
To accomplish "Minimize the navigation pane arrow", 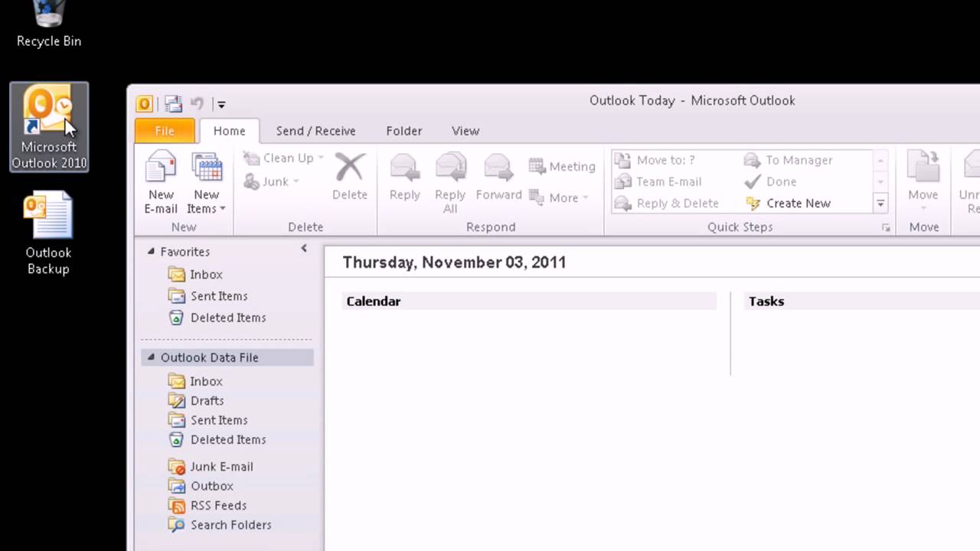I will (304, 248).
